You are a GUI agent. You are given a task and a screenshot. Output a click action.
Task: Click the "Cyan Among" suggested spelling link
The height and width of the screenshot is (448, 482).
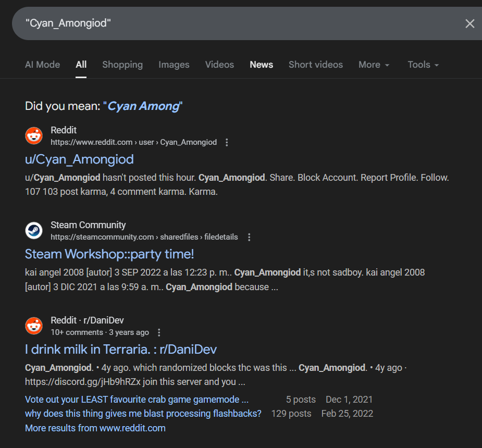click(143, 106)
